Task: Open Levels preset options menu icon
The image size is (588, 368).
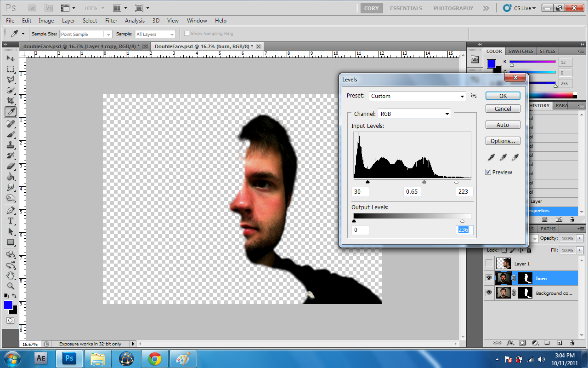Action: [x=474, y=96]
